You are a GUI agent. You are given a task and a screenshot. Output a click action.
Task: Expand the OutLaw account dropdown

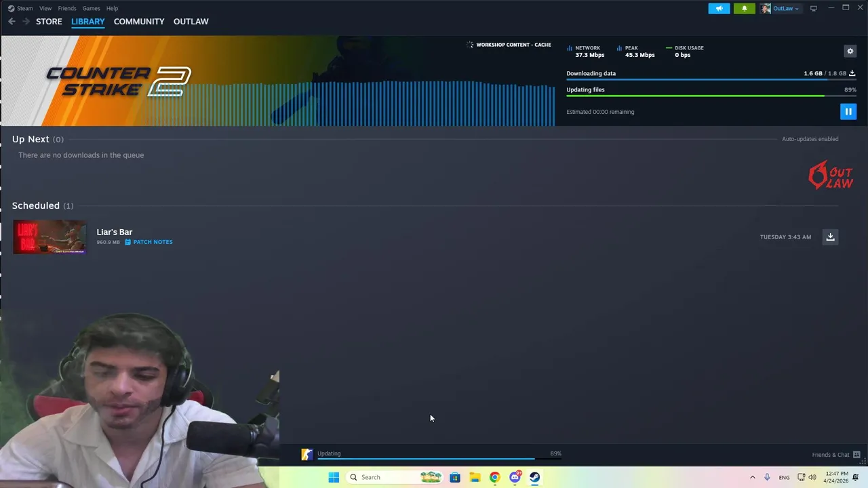click(x=786, y=8)
